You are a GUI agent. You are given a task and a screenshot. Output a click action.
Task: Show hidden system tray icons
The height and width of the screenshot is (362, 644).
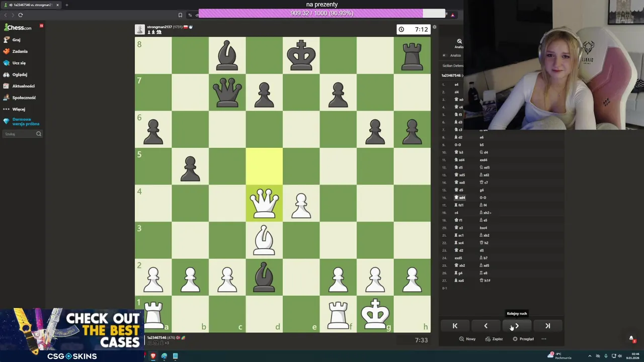pos(590,356)
